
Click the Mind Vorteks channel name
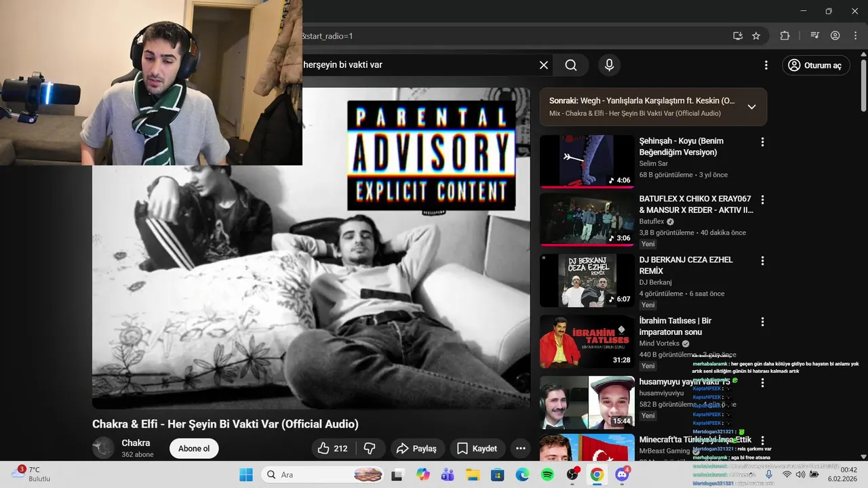(659, 344)
